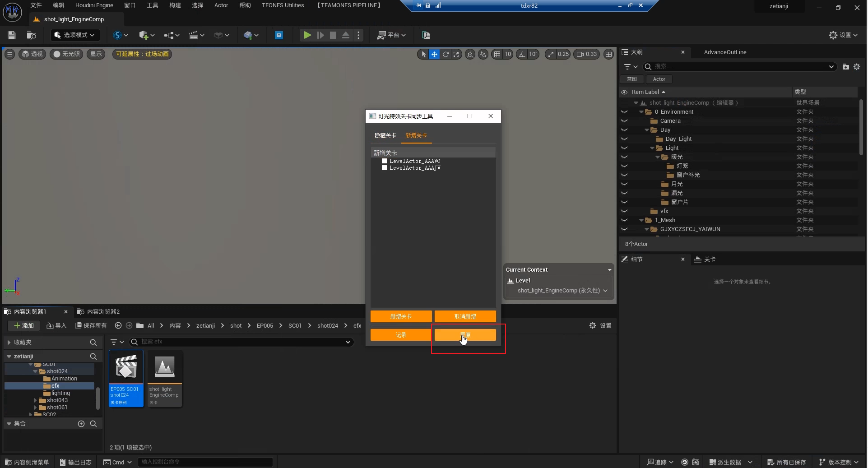This screenshot has width=868, height=468.
Task: Click the viewport hamburger options icon
Action: (x=9, y=54)
